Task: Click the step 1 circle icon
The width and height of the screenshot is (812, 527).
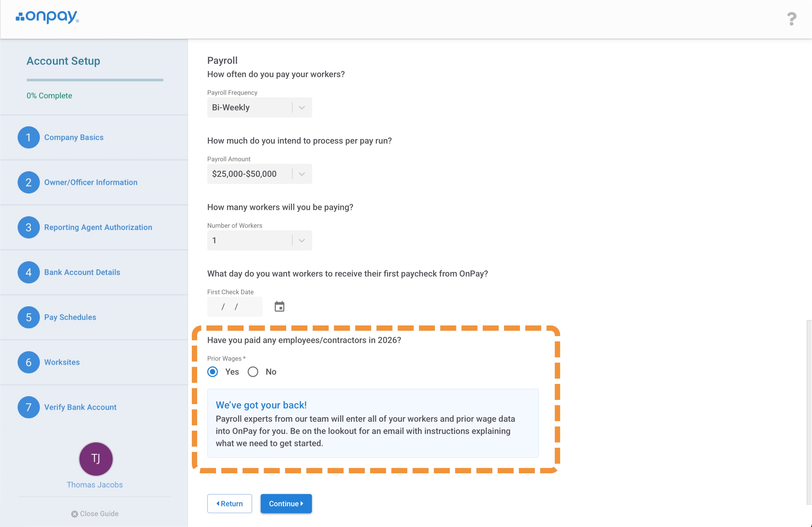Action: coord(29,137)
